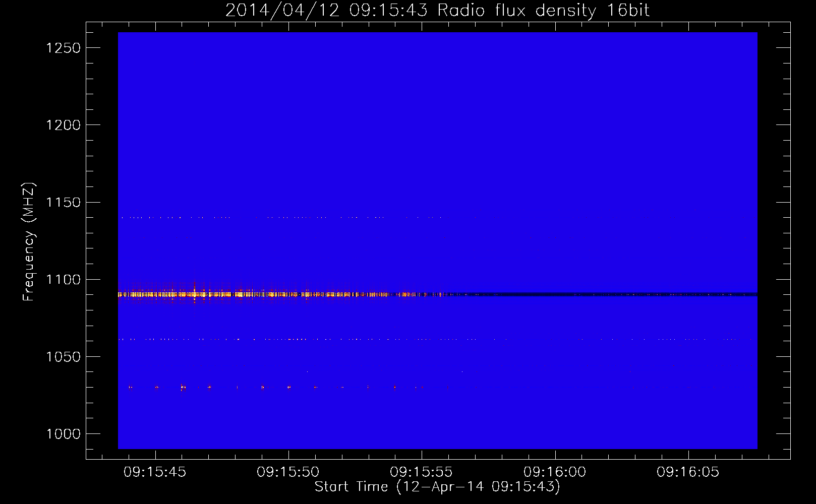Click the "Frequency (MHZ)" axis label
This screenshot has height=504, width=816.
[29, 242]
